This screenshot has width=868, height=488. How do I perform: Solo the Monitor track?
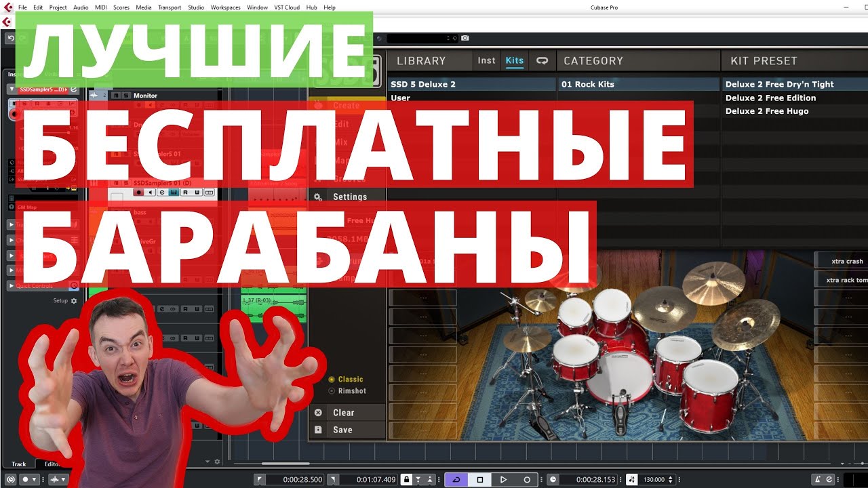coord(125,96)
